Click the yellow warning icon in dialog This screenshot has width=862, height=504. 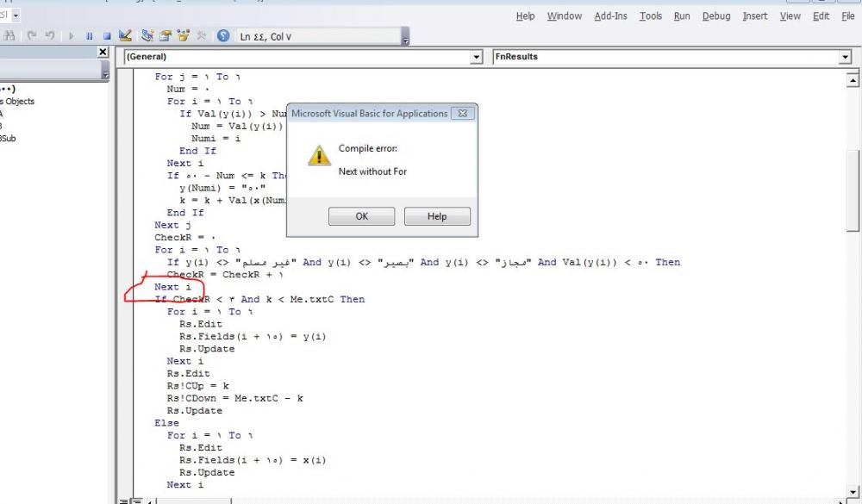point(319,155)
